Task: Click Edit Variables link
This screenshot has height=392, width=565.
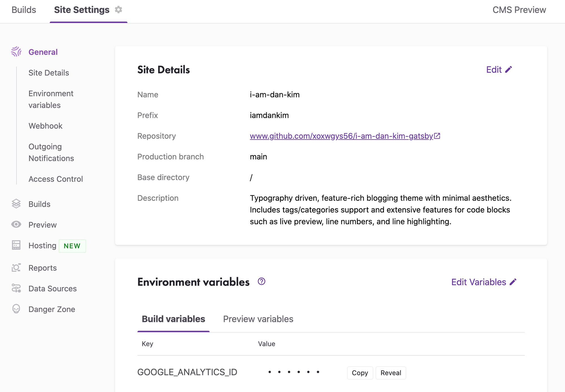Action: pyautogui.click(x=483, y=282)
